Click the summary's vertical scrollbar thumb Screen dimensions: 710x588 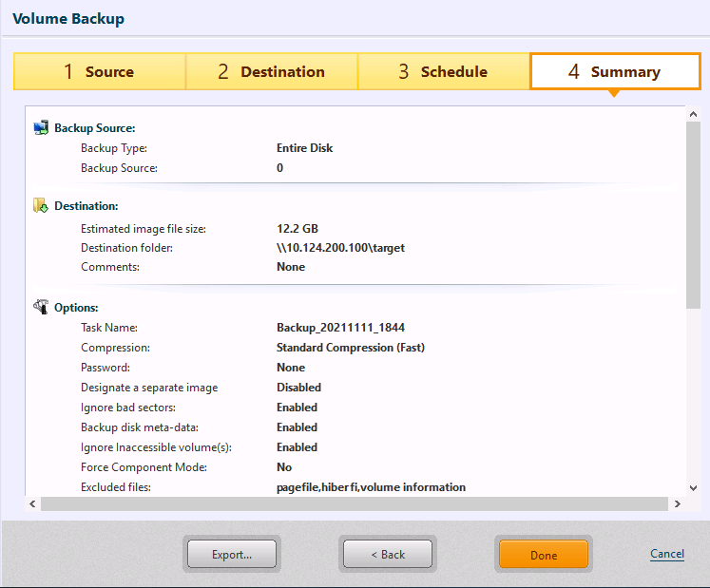pos(693,214)
